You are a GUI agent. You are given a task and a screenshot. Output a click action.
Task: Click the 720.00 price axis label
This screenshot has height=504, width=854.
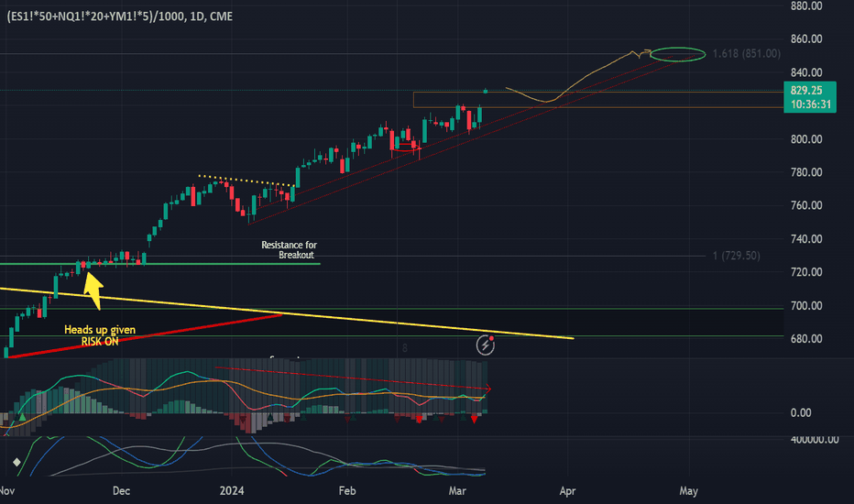(806, 272)
